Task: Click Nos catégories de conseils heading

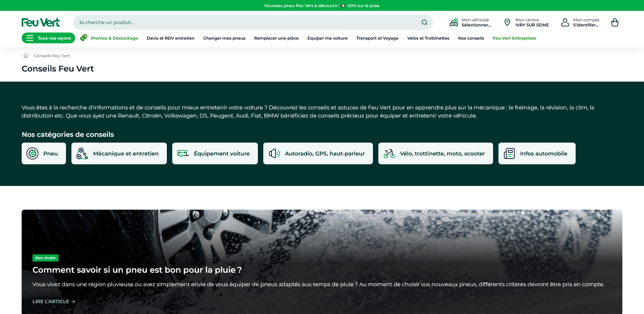Action: pyautogui.click(x=68, y=134)
